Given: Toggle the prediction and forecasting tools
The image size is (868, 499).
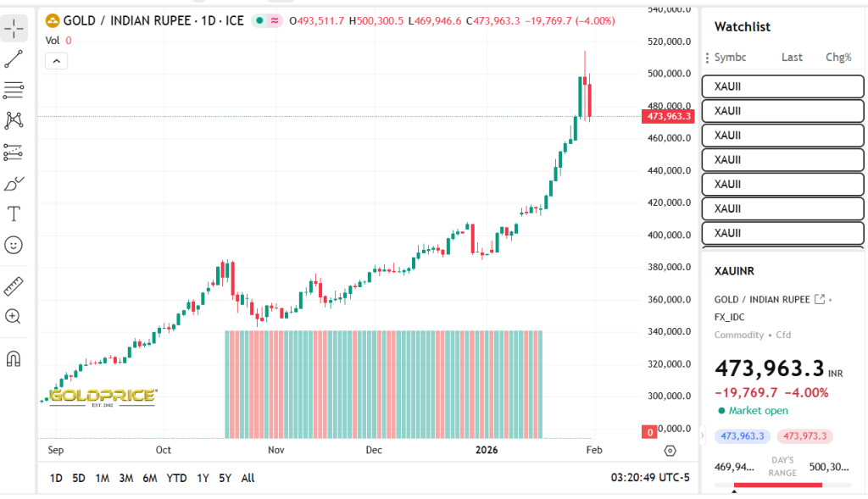Looking at the screenshot, I should (13, 151).
